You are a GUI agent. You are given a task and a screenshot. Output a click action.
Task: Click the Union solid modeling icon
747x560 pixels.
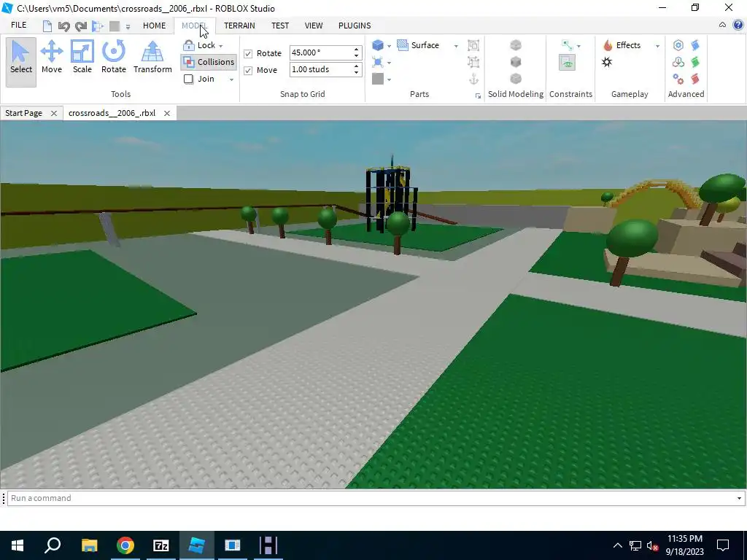point(516,44)
